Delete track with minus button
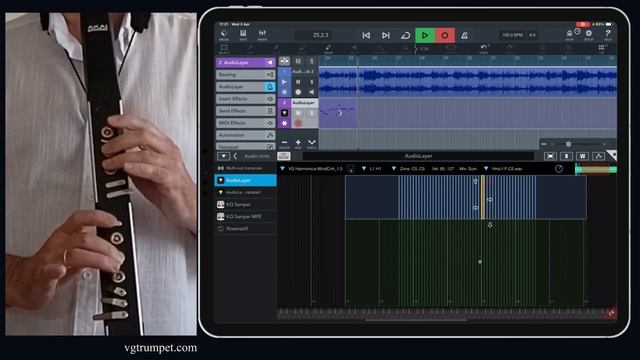640x360 pixels. 284,143
